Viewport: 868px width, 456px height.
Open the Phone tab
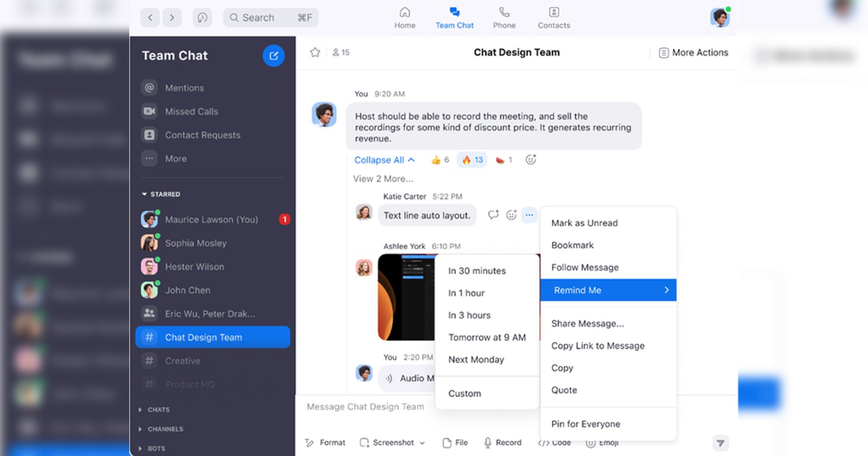[x=504, y=18]
